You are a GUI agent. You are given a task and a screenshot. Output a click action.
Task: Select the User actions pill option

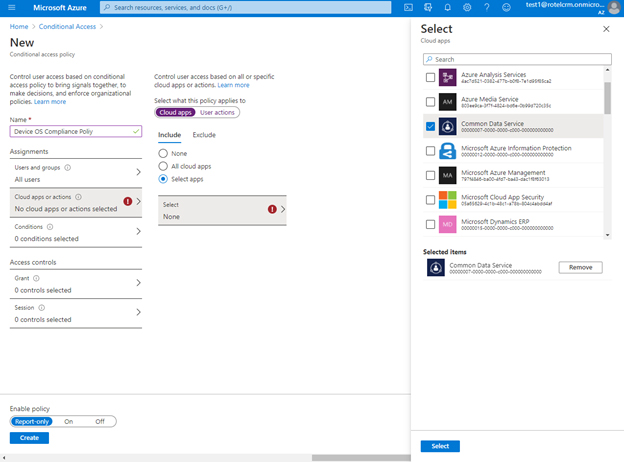click(x=217, y=113)
